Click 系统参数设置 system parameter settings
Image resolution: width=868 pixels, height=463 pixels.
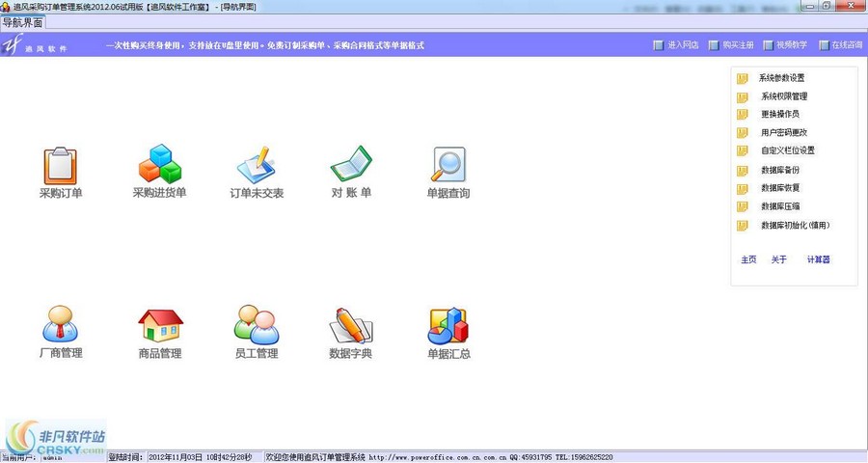coord(781,78)
